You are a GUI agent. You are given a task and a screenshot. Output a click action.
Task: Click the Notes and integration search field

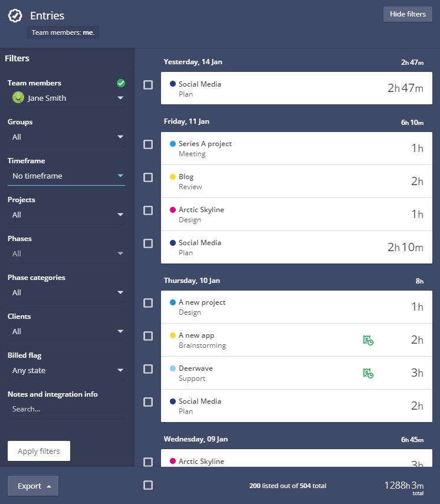click(66, 409)
